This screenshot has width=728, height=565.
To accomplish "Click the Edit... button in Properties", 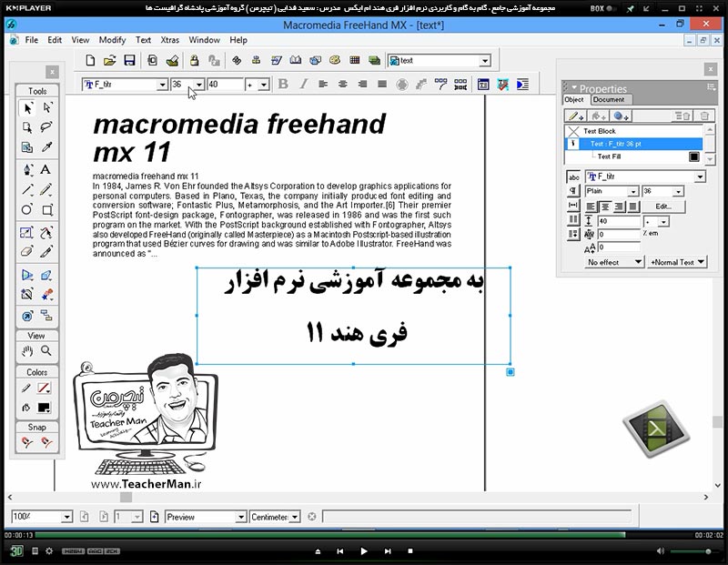I will 663,207.
